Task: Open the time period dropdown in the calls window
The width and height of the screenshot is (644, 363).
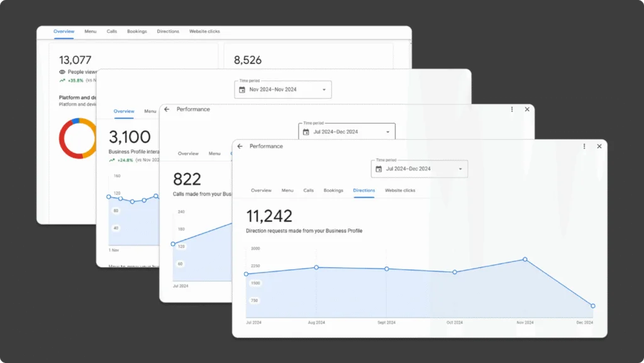Action: click(x=387, y=132)
